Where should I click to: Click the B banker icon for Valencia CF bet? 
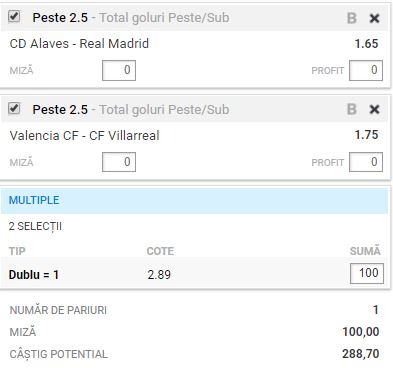[x=352, y=109]
